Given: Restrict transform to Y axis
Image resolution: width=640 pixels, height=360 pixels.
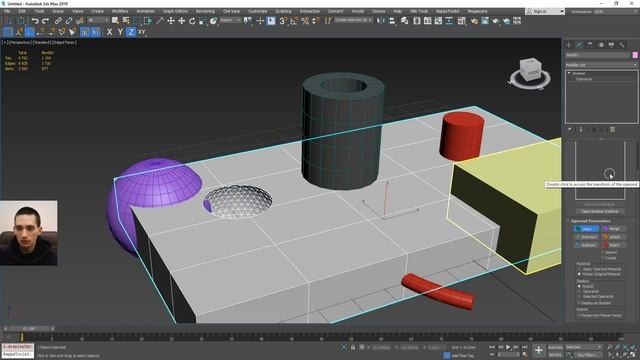Looking at the screenshot, I should (x=120, y=32).
